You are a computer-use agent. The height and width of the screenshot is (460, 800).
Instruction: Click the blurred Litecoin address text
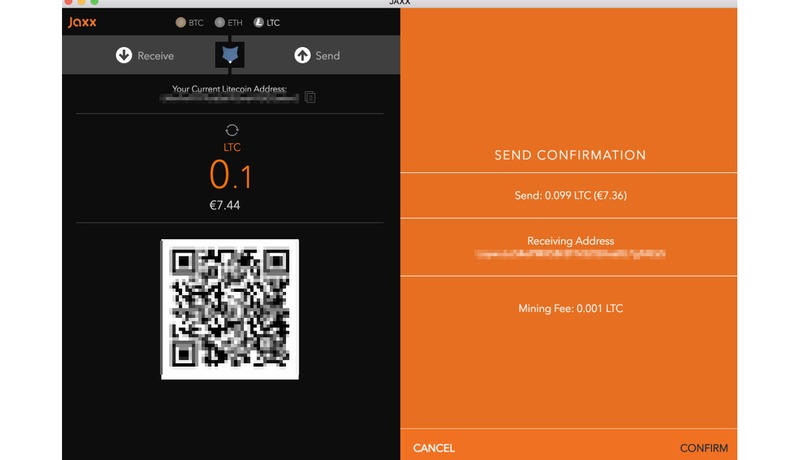tap(229, 98)
